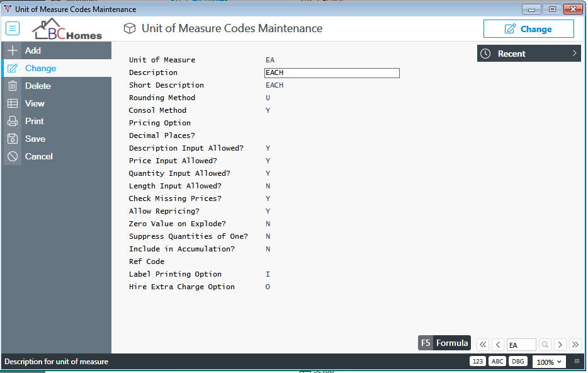
Task: Open the 100% zoom dropdown
Action: (x=549, y=362)
